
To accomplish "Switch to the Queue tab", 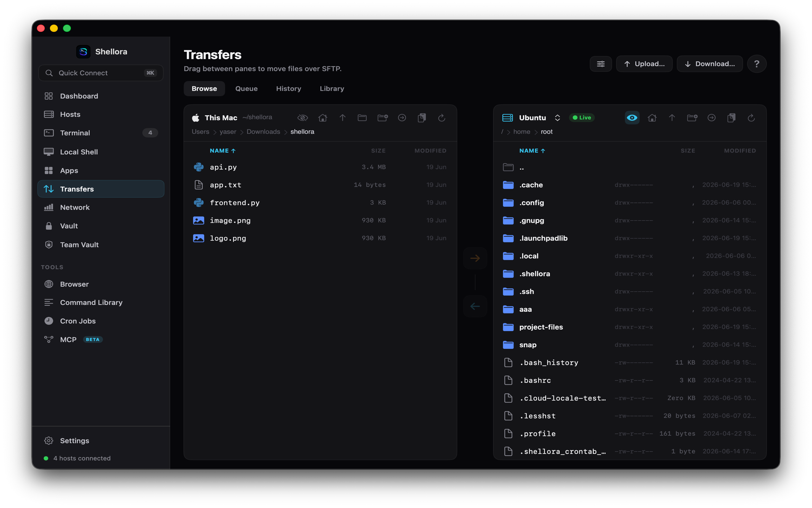I will tap(246, 89).
